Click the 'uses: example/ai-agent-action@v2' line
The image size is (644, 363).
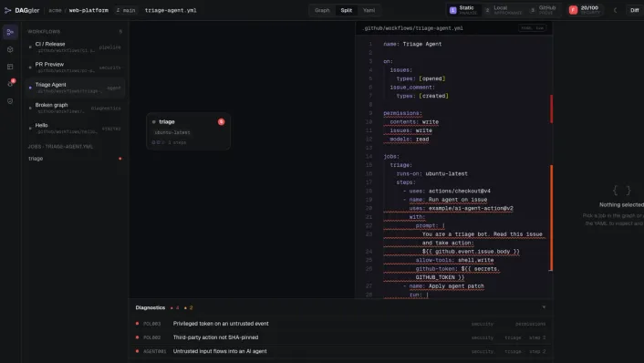[x=461, y=208]
